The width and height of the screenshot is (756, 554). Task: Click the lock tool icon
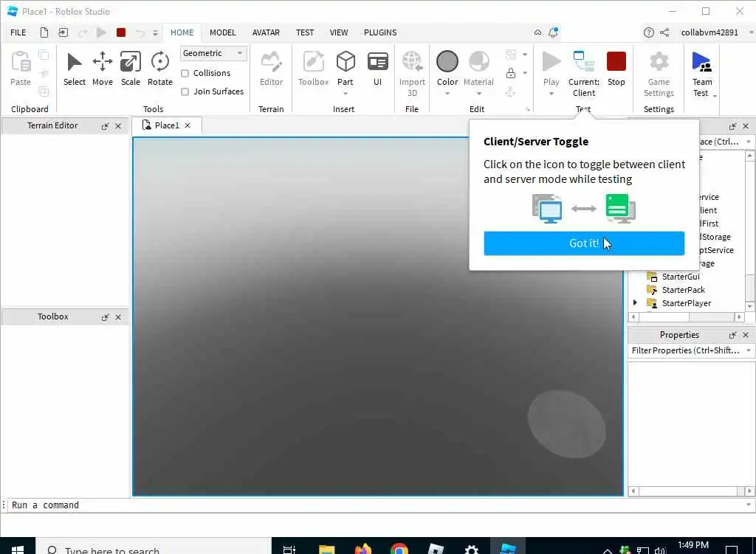(511, 73)
